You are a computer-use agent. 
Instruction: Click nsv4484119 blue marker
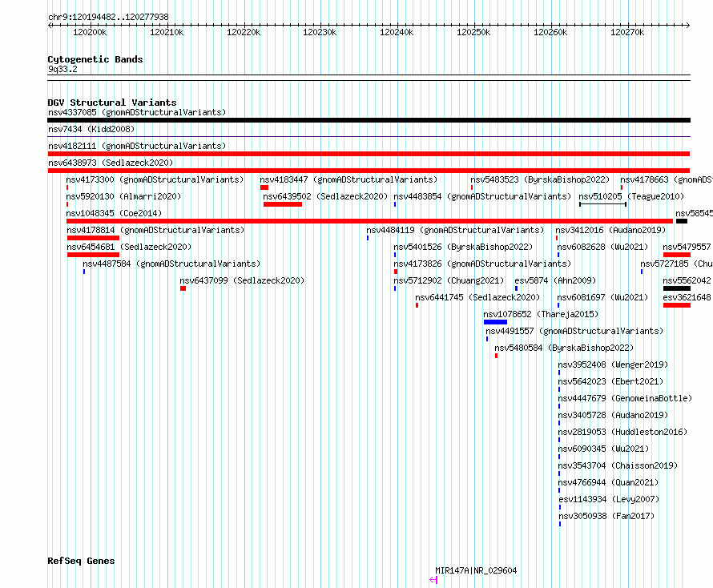pyautogui.click(x=368, y=238)
